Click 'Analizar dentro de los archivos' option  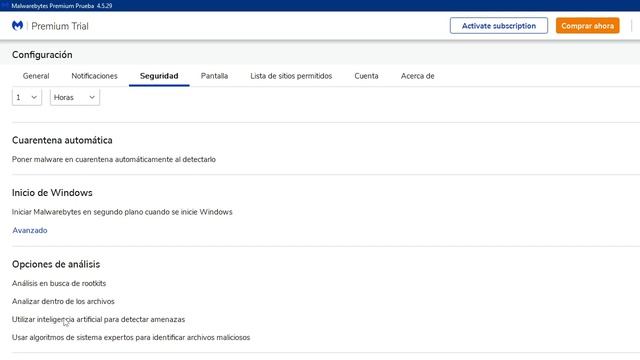coord(63,301)
